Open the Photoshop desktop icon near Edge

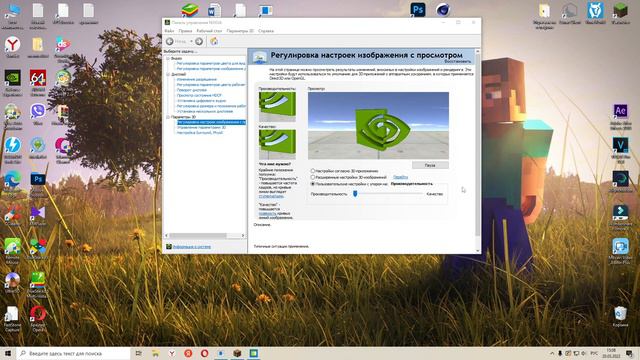click(x=38, y=179)
